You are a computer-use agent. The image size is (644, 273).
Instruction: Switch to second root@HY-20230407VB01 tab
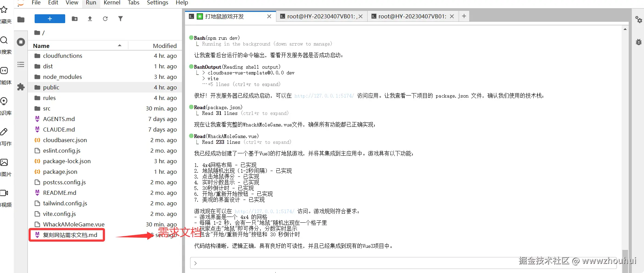coord(321,16)
